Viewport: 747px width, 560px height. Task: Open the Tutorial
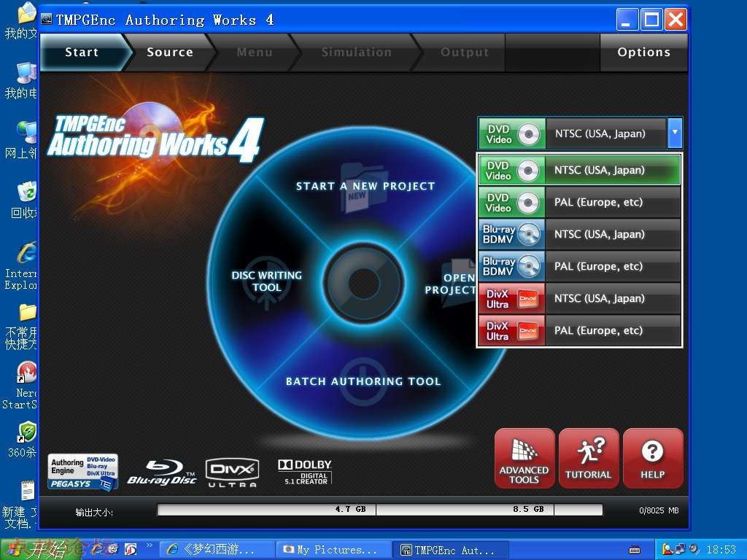click(589, 458)
